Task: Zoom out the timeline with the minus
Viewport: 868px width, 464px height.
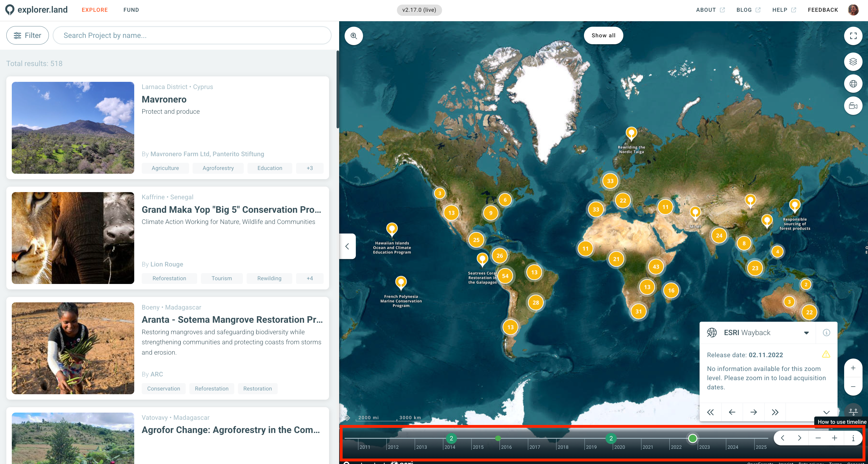Action: pyautogui.click(x=818, y=438)
